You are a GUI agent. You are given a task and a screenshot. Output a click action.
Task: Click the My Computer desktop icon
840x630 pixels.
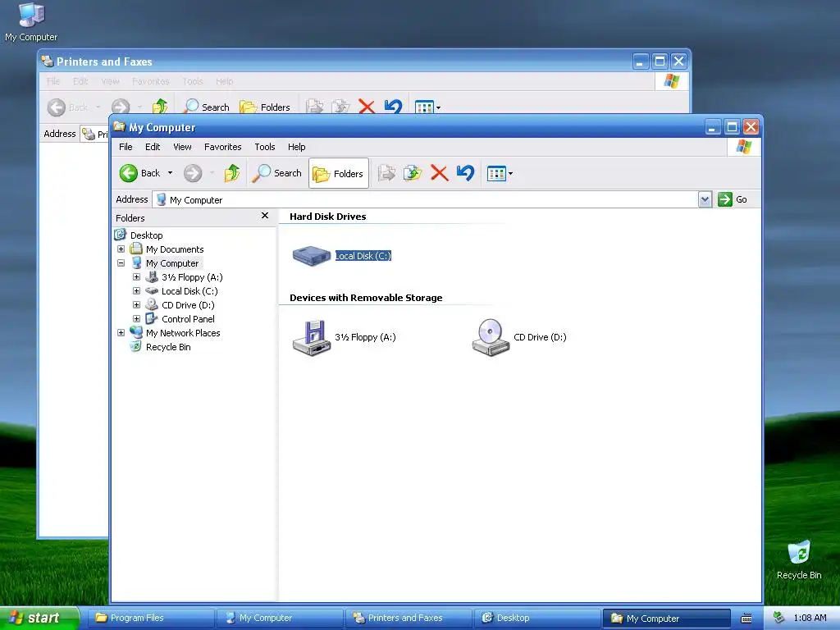point(31,22)
